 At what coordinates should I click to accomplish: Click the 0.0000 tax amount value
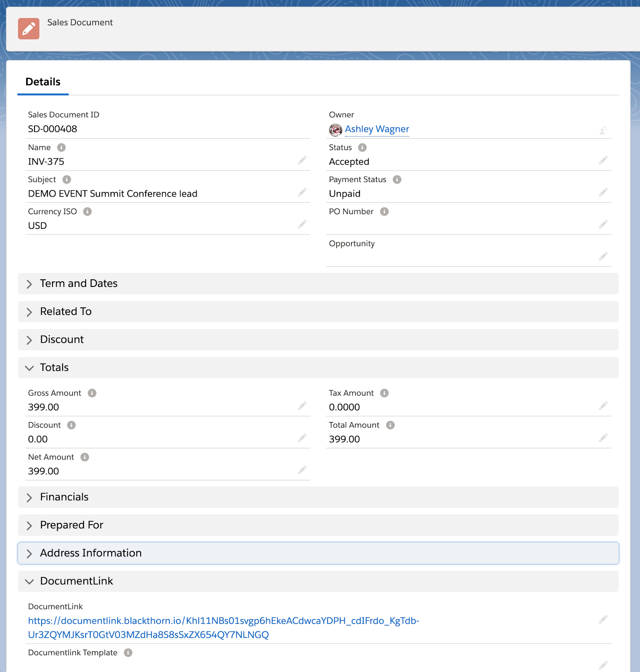tap(344, 407)
